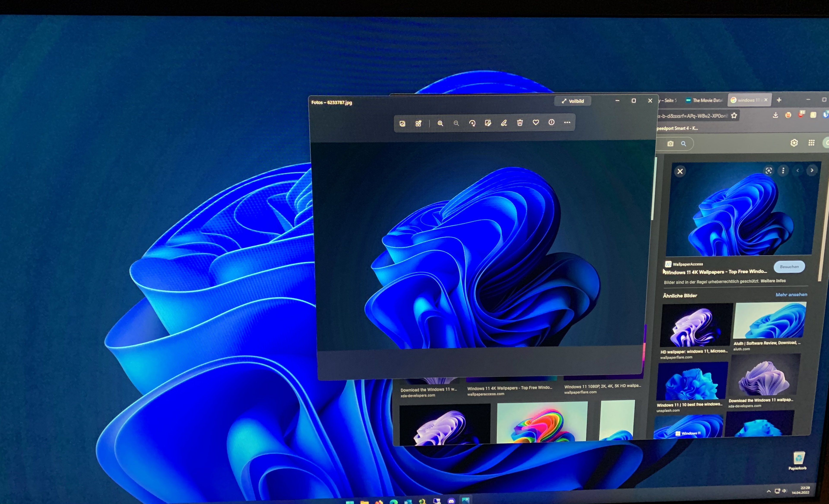
Task: Open image preview three-dot options menu
Action: point(783,171)
